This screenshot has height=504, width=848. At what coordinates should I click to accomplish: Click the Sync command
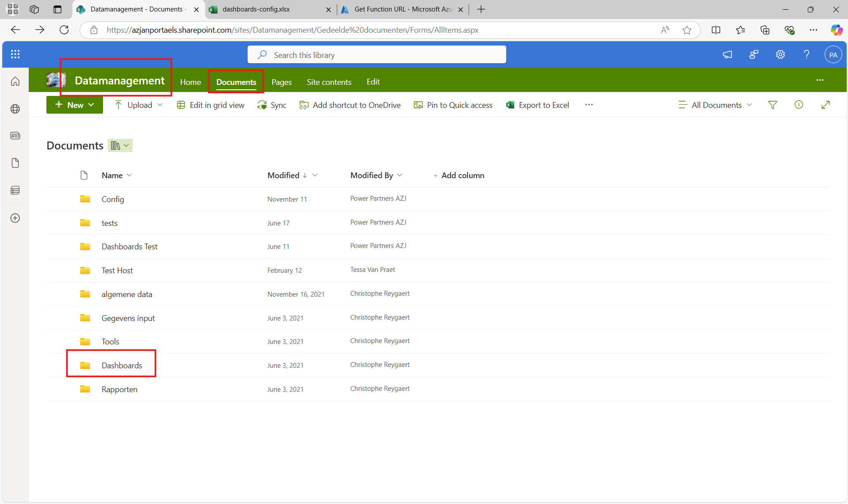[272, 105]
